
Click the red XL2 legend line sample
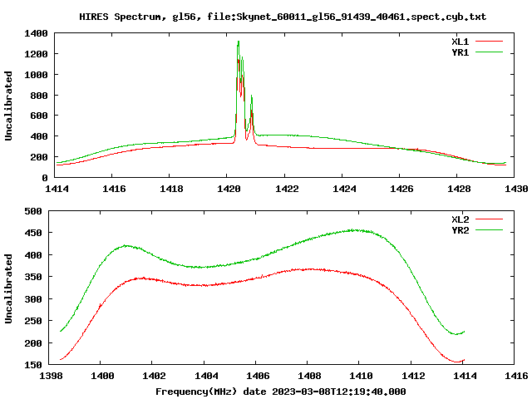pyautogui.click(x=489, y=219)
